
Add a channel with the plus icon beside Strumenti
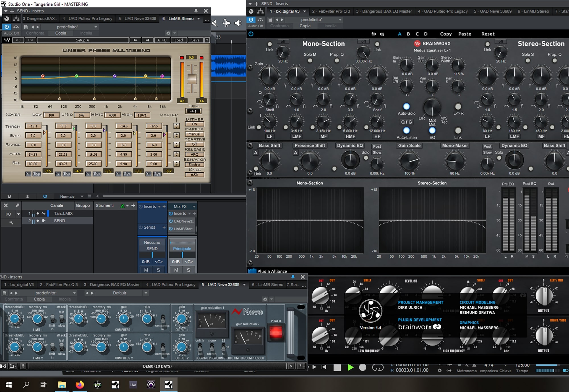point(133,205)
